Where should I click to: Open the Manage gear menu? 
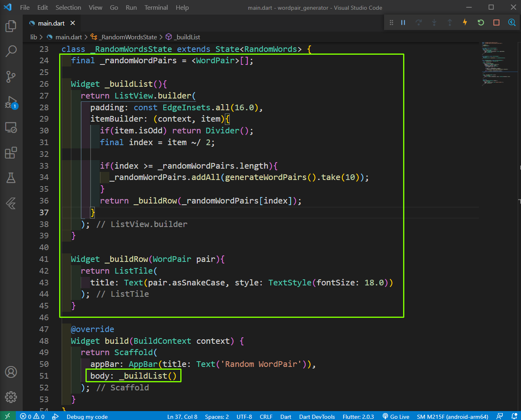click(x=11, y=397)
